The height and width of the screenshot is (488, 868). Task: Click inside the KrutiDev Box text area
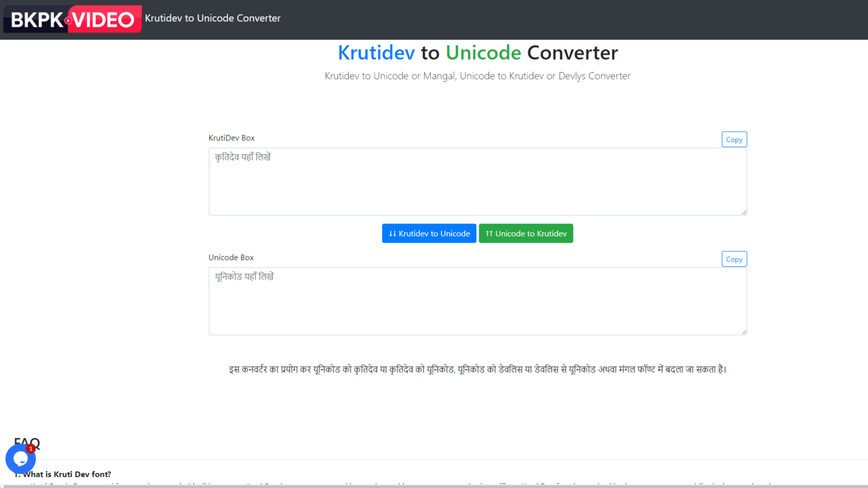(477, 181)
